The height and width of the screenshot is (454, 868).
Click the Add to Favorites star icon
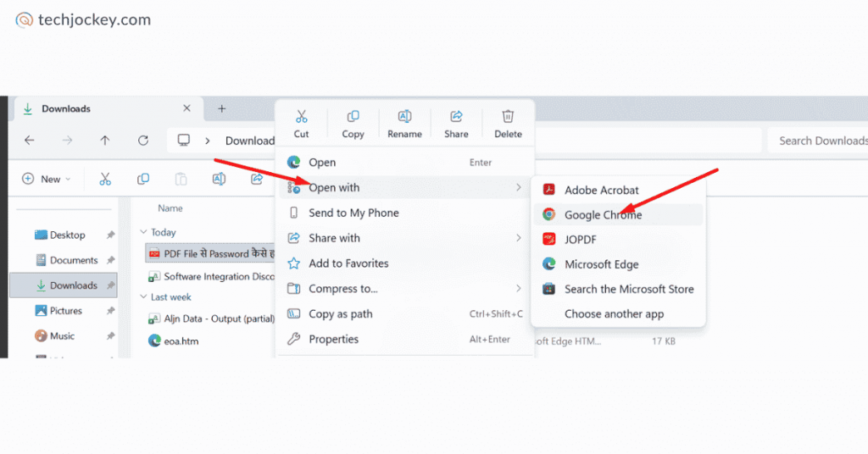click(294, 263)
